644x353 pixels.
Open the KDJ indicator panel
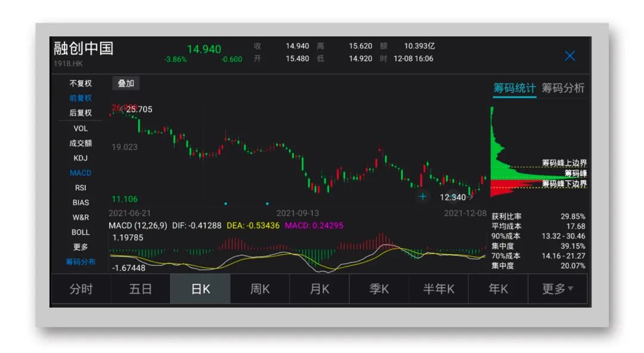point(80,158)
